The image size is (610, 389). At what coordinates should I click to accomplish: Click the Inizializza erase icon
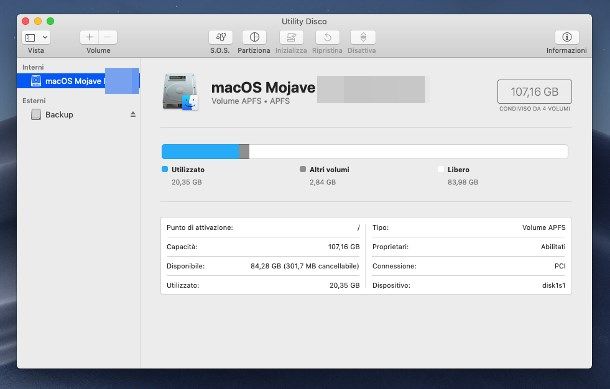pos(291,37)
